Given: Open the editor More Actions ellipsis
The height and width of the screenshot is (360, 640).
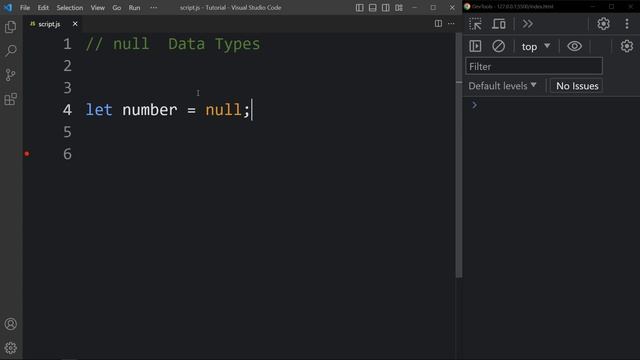Looking at the screenshot, I should [x=451, y=24].
